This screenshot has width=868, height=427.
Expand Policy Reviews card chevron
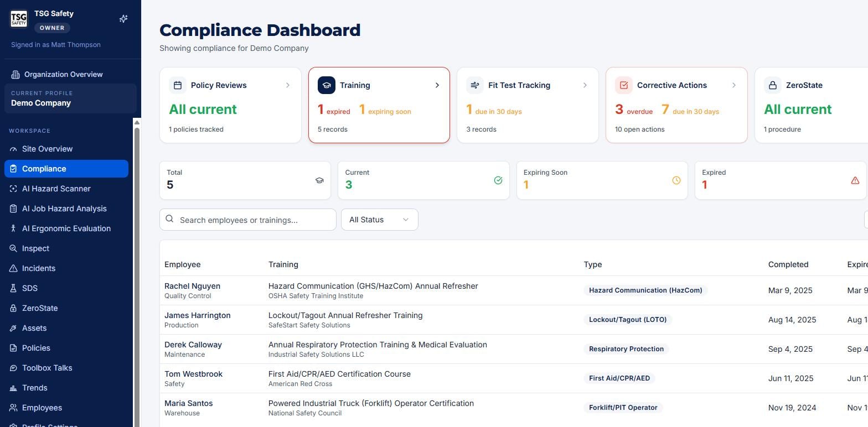287,85
